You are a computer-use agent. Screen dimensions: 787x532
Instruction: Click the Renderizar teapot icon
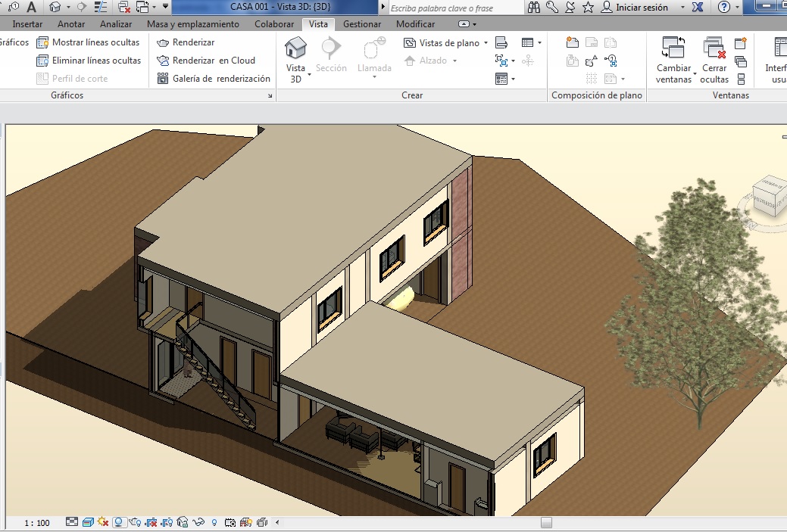pos(162,42)
